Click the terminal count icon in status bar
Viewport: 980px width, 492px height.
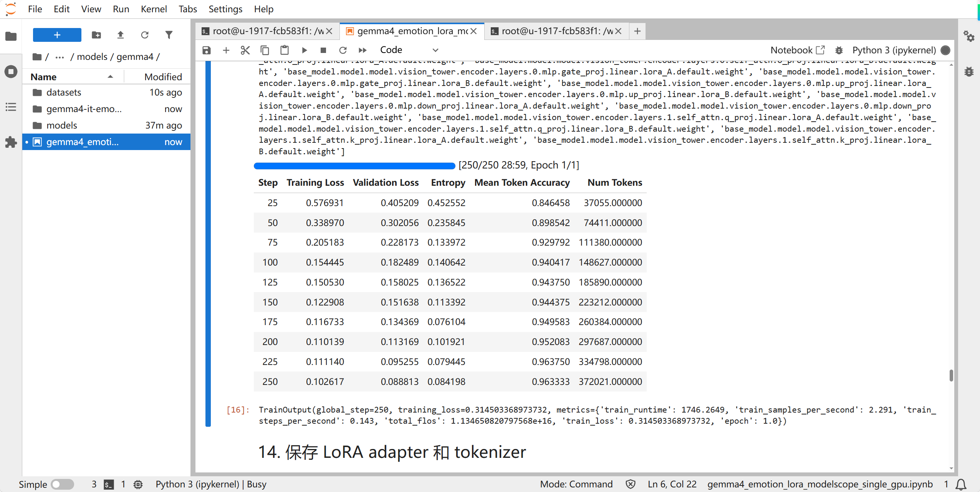(x=109, y=484)
